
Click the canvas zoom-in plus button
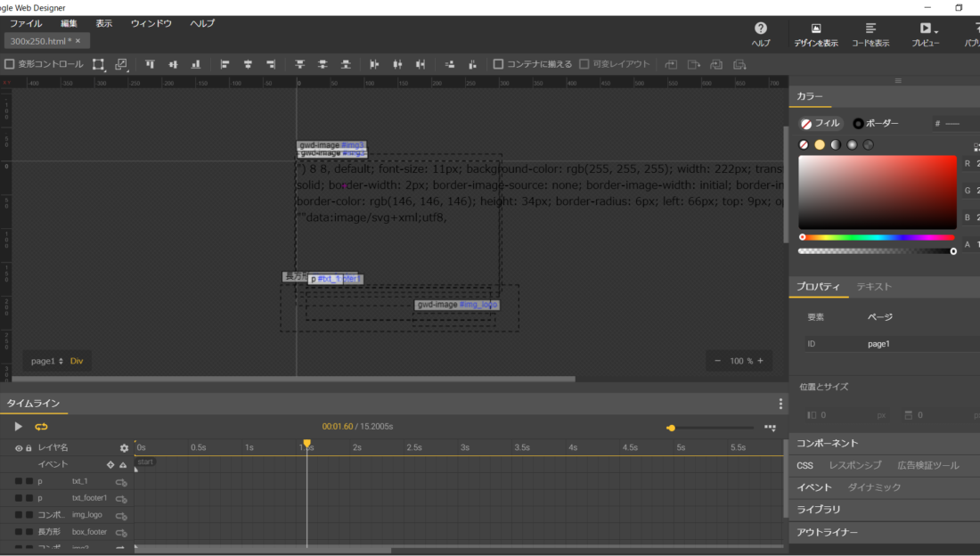coord(760,361)
